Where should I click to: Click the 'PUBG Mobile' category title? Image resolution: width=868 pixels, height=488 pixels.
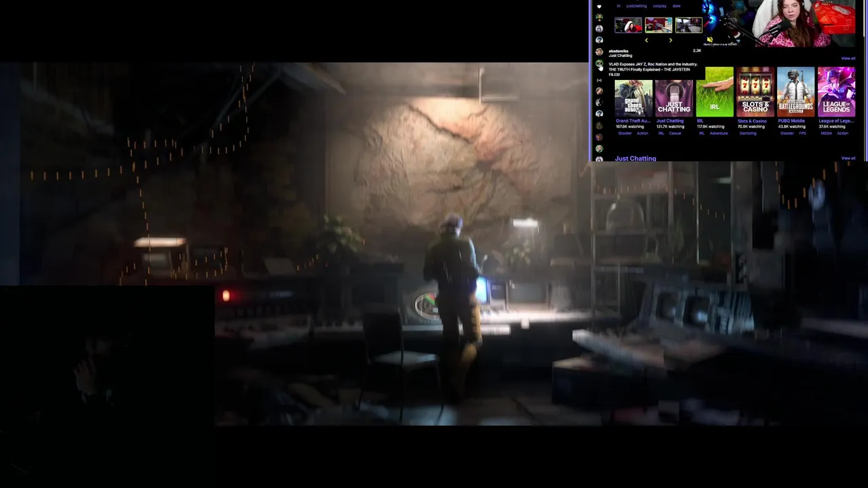(x=791, y=121)
